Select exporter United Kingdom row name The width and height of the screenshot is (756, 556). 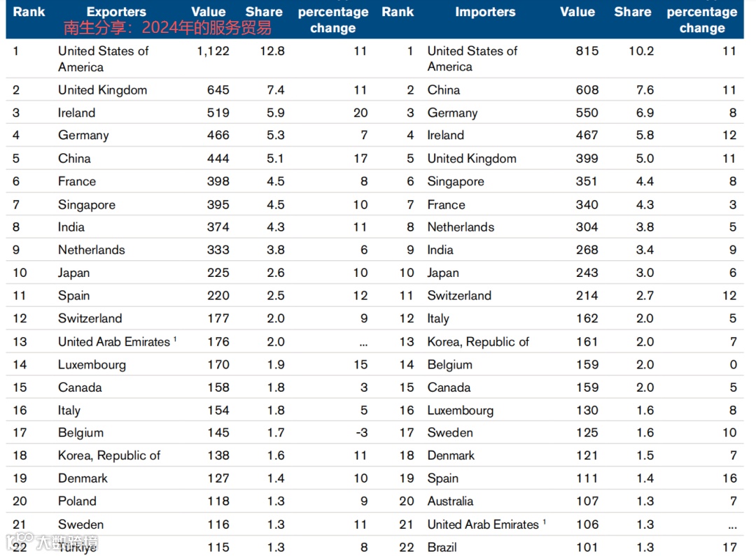(102, 90)
